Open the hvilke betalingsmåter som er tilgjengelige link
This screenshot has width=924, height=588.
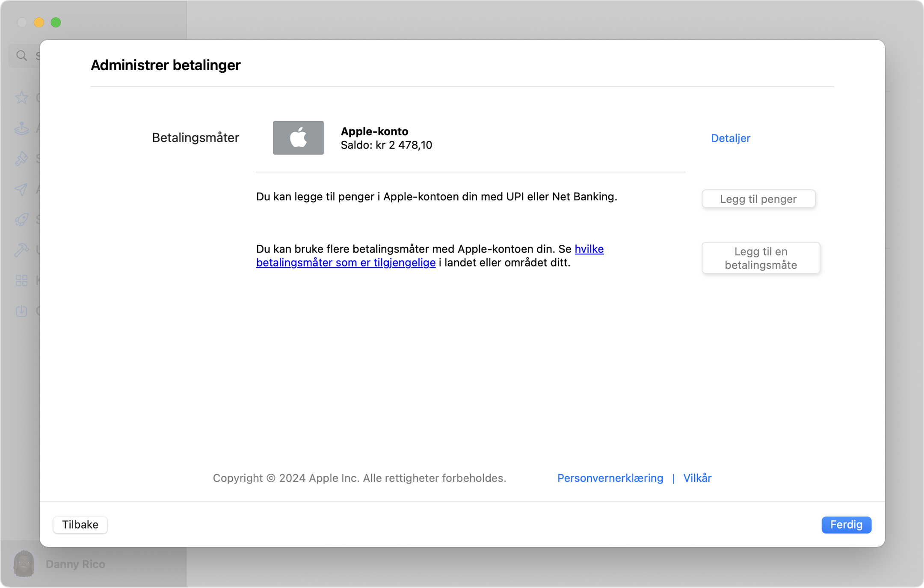tap(430, 255)
